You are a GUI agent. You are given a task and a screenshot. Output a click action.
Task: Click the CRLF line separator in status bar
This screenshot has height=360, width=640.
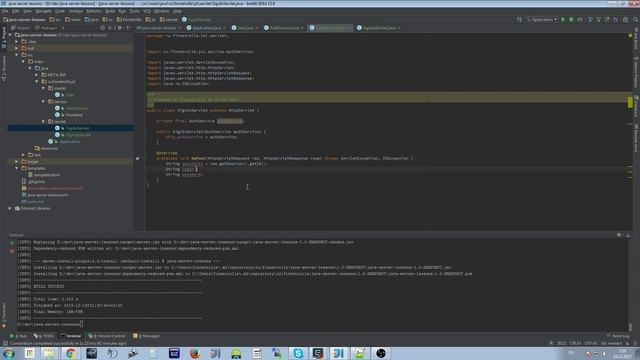point(575,343)
